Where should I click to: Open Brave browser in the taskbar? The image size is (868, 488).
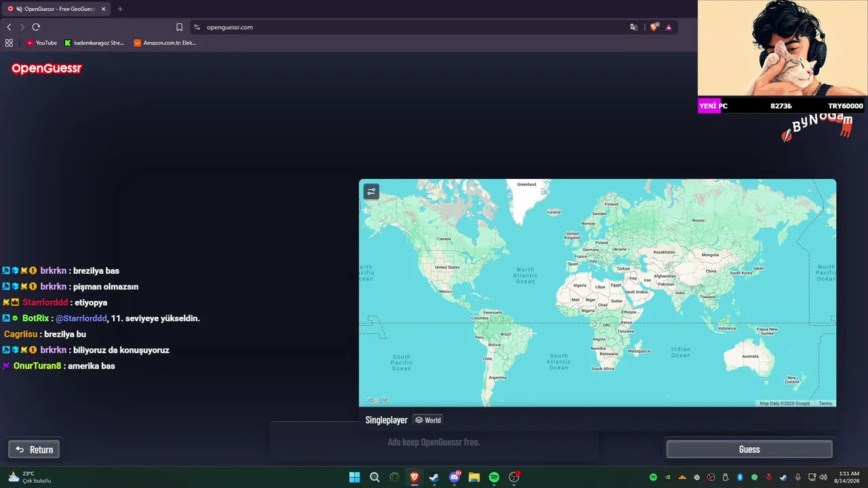pos(414,477)
